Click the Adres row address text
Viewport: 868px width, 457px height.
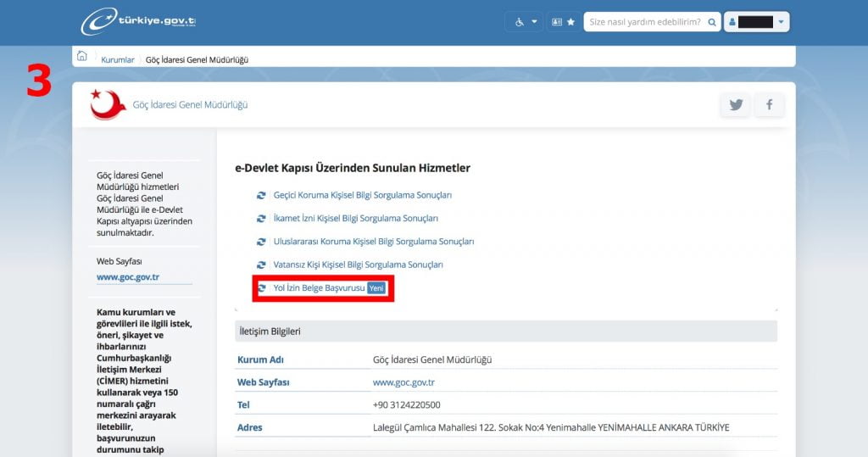point(551,427)
